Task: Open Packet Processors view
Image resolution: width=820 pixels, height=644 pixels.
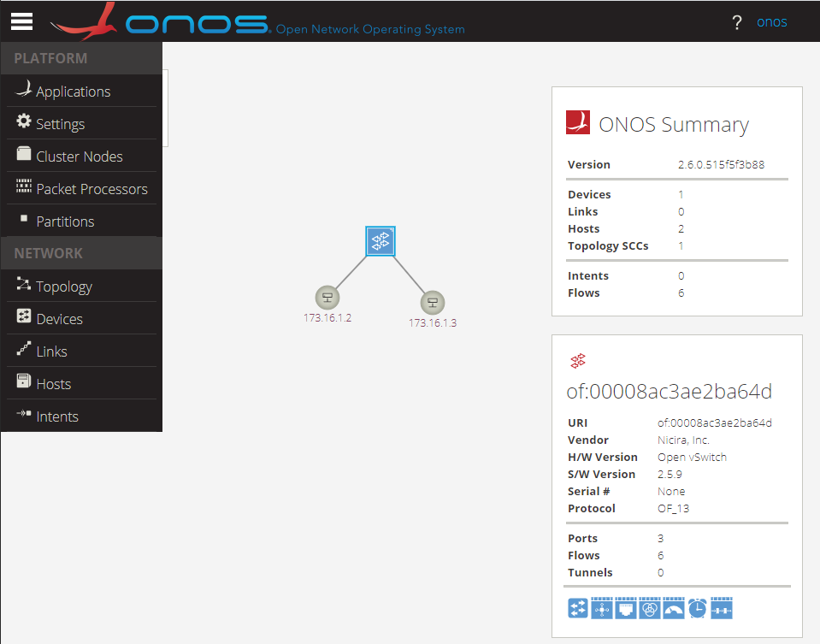Action: 81,188
